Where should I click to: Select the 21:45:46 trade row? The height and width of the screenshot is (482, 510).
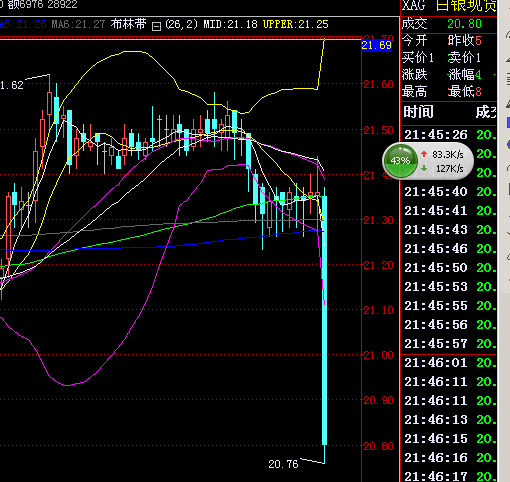[x=449, y=249]
